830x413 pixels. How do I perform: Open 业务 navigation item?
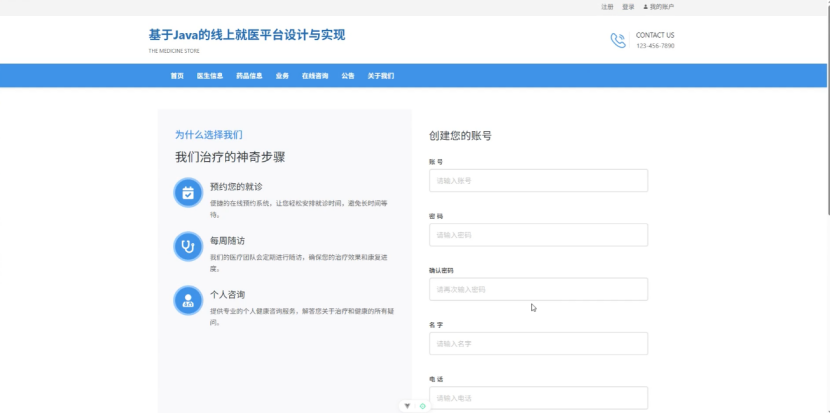click(x=282, y=76)
